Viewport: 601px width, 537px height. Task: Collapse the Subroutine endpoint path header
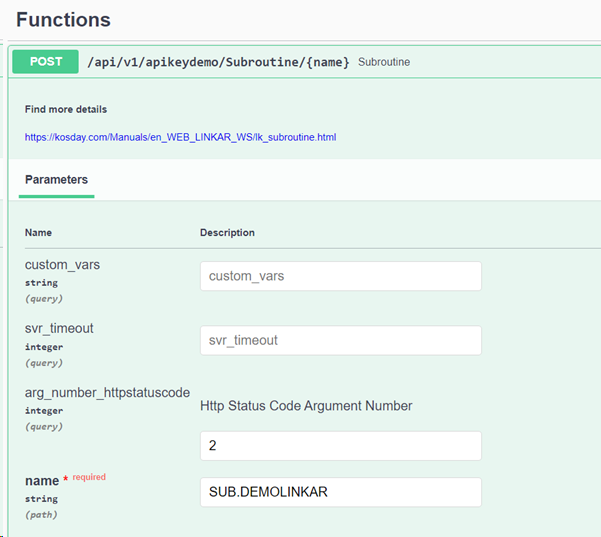218,62
